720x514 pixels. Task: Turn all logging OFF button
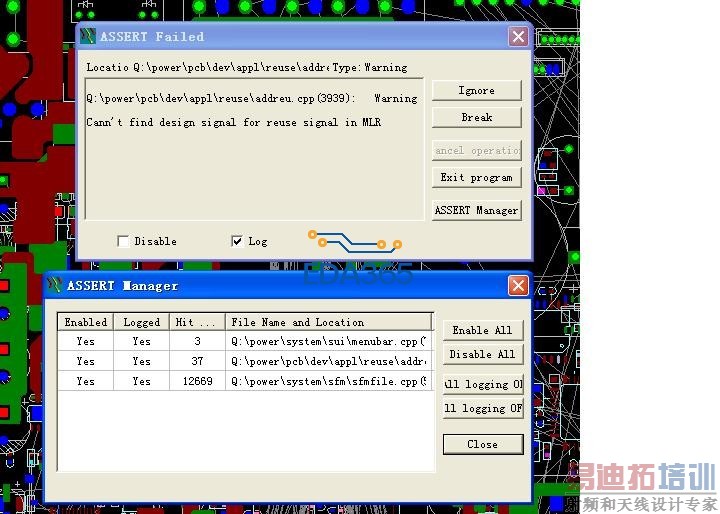[483, 408]
